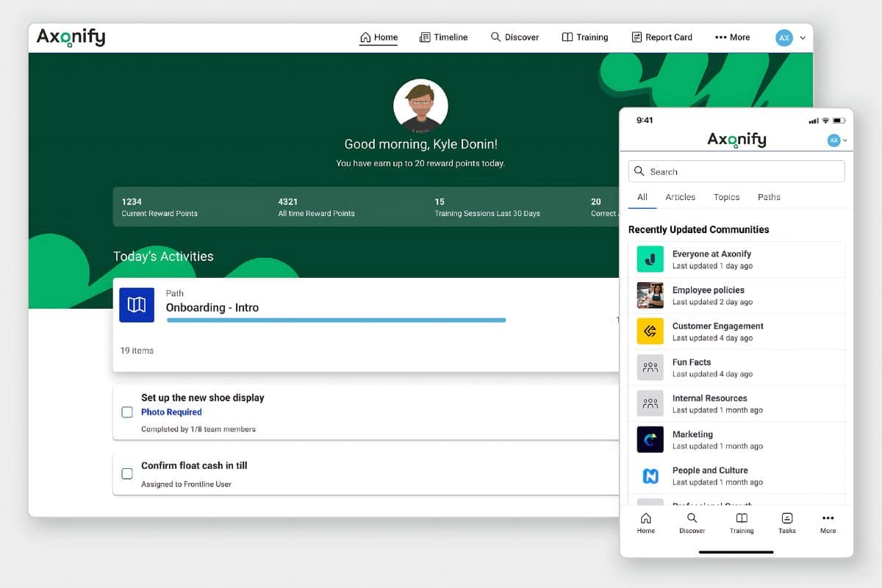
Task: Open the Marketing community row
Action: (736, 440)
